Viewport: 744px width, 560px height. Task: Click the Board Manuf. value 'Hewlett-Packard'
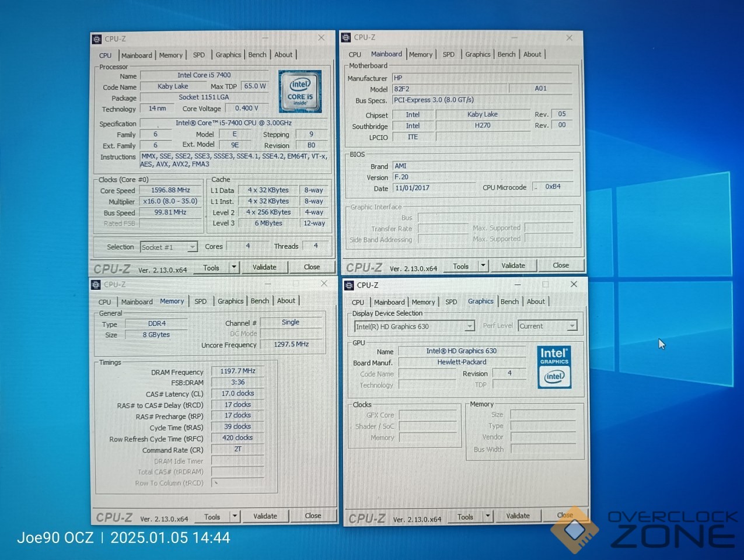click(x=462, y=362)
